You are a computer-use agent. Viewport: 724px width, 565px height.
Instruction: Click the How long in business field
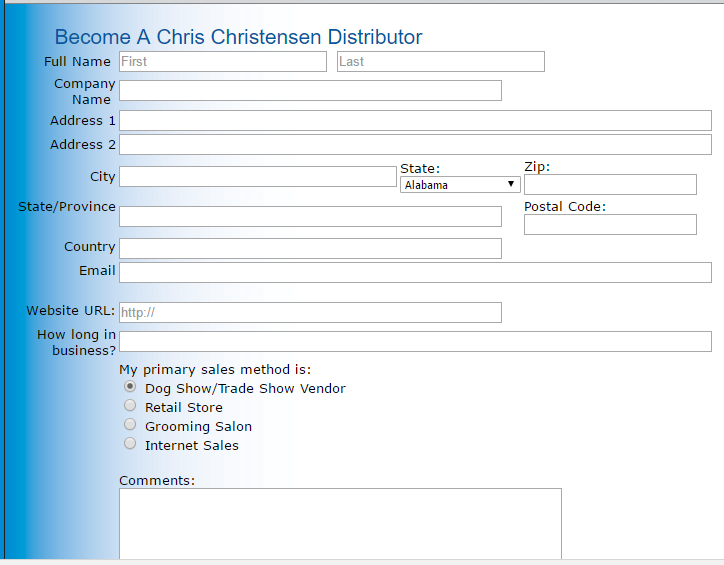coord(415,341)
